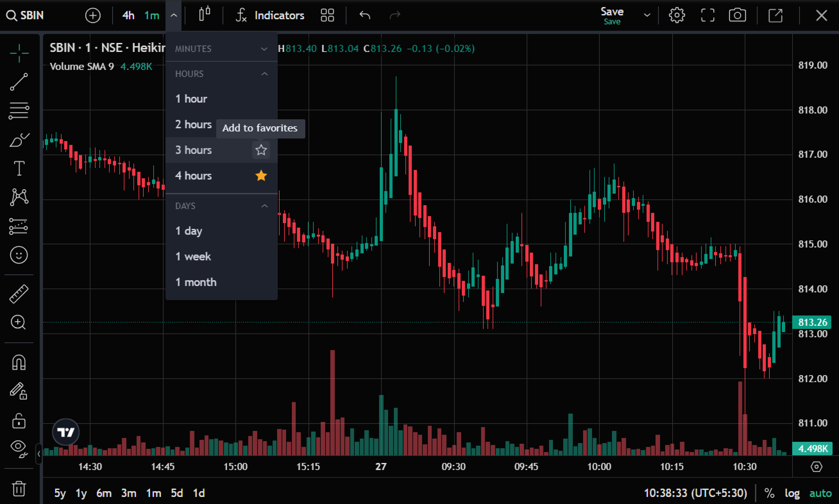Open the chart in a popup window
The width and height of the screenshot is (839, 504).
tap(775, 15)
